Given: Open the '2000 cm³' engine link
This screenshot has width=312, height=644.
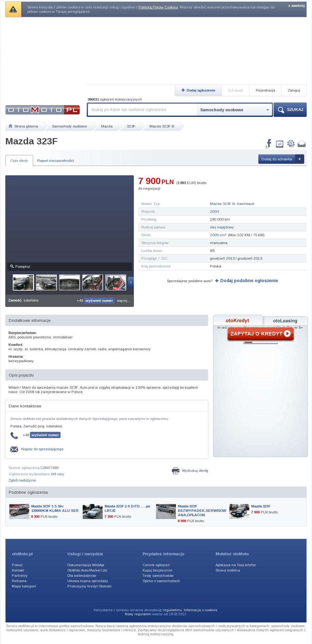Looking at the screenshot, I should [x=218, y=235].
